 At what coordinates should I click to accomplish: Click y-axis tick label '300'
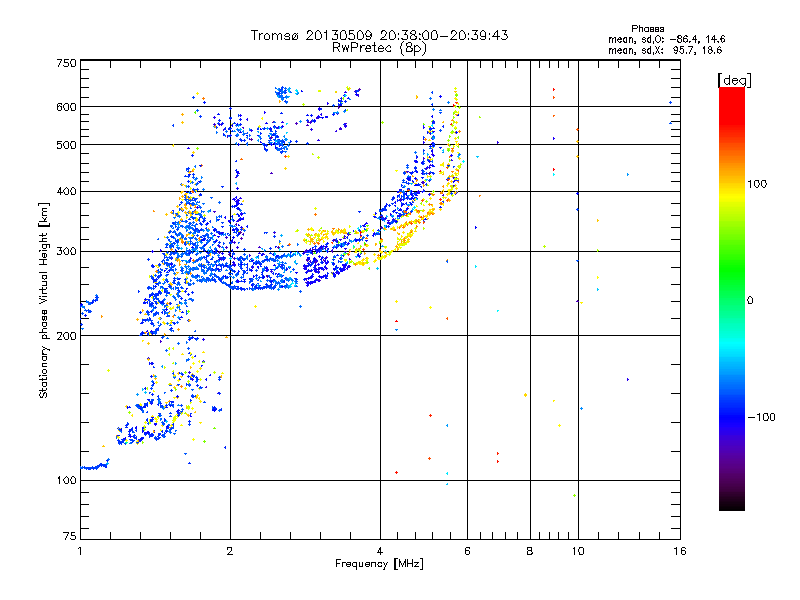tap(66, 251)
